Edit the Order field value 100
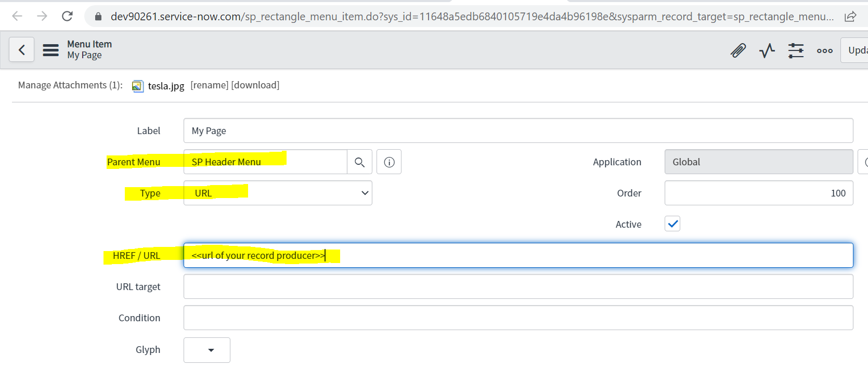 tap(759, 193)
